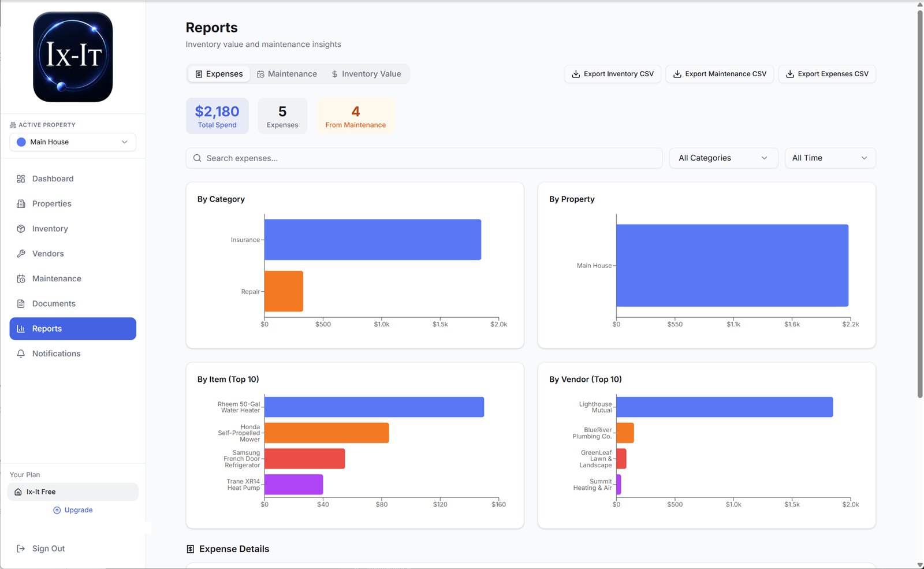Click the "By Item (Top 10)" heading

pyautogui.click(x=228, y=380)
